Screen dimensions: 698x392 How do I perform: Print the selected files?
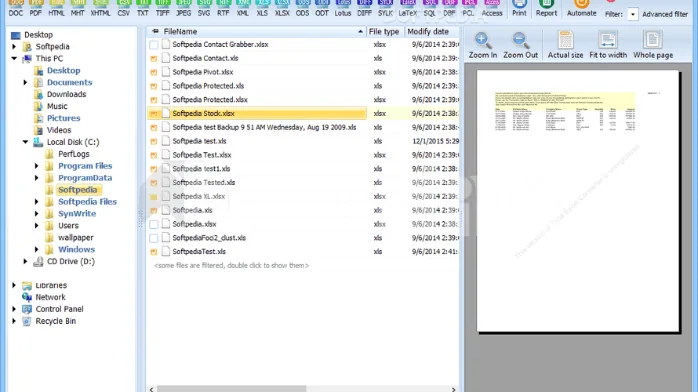pos(519,8)
